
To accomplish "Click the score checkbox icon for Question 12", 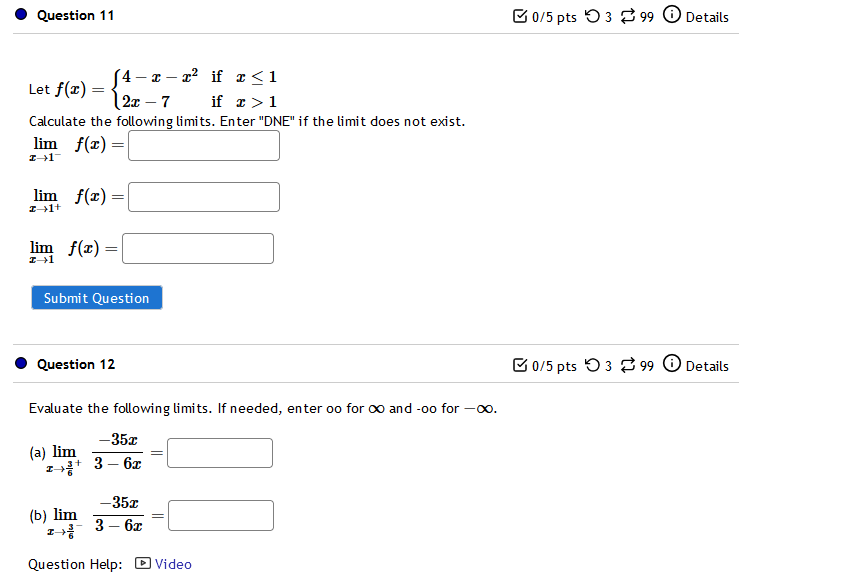I will pyautogui.click(x=519, y=365).
